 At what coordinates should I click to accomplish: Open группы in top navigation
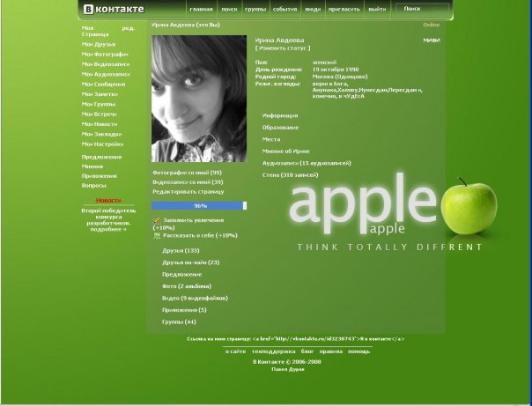tap(255, 9)
